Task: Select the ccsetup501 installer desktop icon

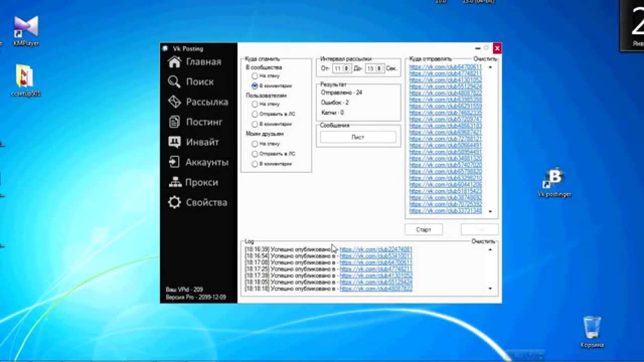Action: pos(25,80)
